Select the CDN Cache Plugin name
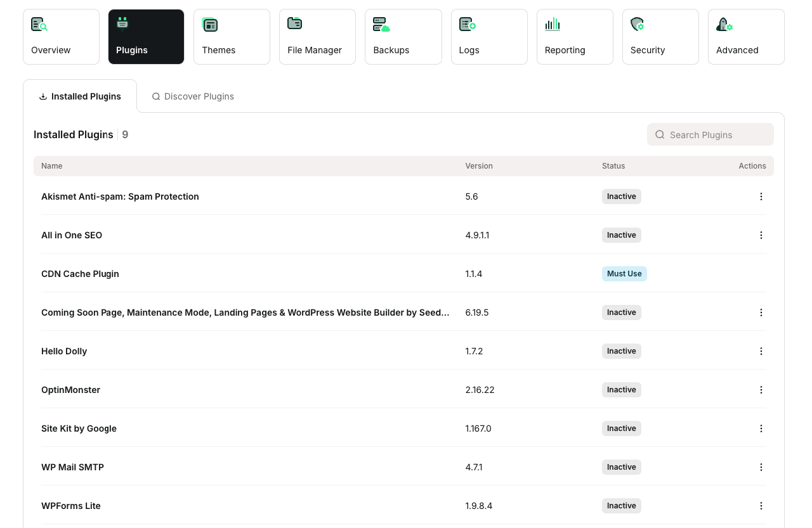The height and width of the screenshot is (528, 812). click(80, 274)
